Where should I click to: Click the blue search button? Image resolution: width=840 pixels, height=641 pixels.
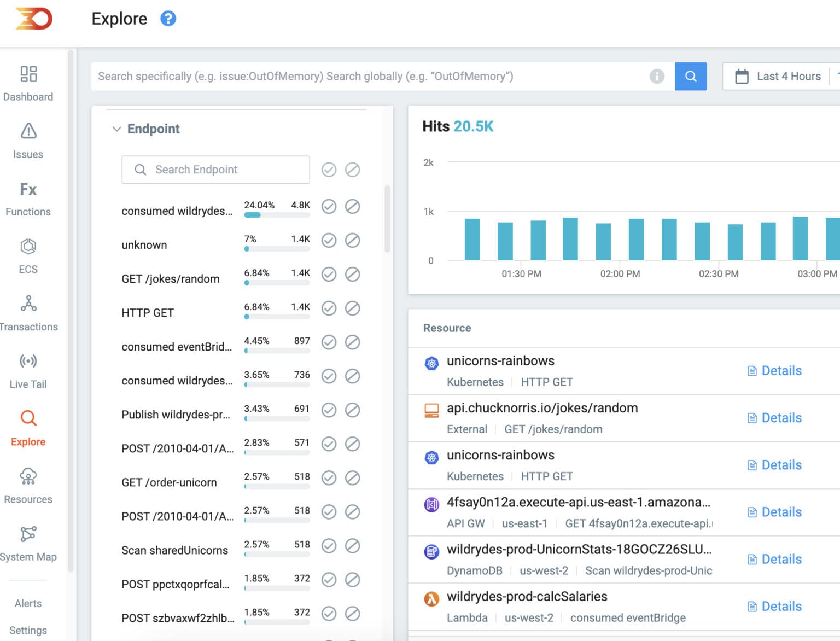(691, 76)
